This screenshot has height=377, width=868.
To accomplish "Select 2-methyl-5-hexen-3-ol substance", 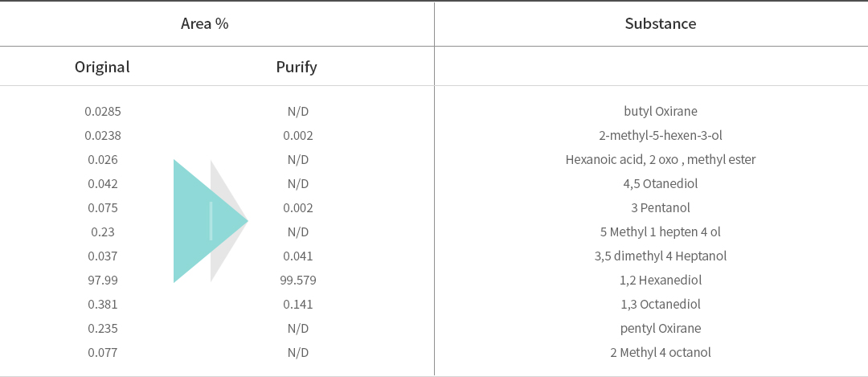I will 661,136.
